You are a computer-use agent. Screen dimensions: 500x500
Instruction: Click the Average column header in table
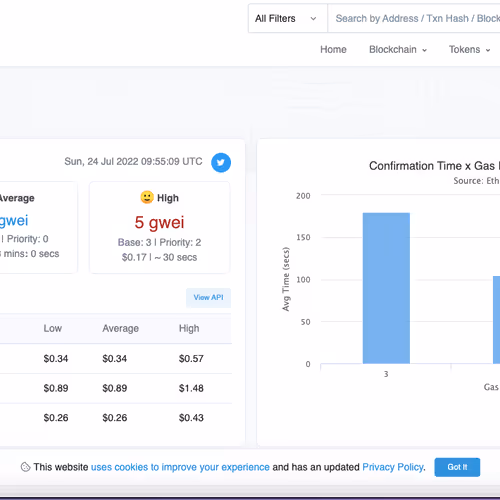120,328
